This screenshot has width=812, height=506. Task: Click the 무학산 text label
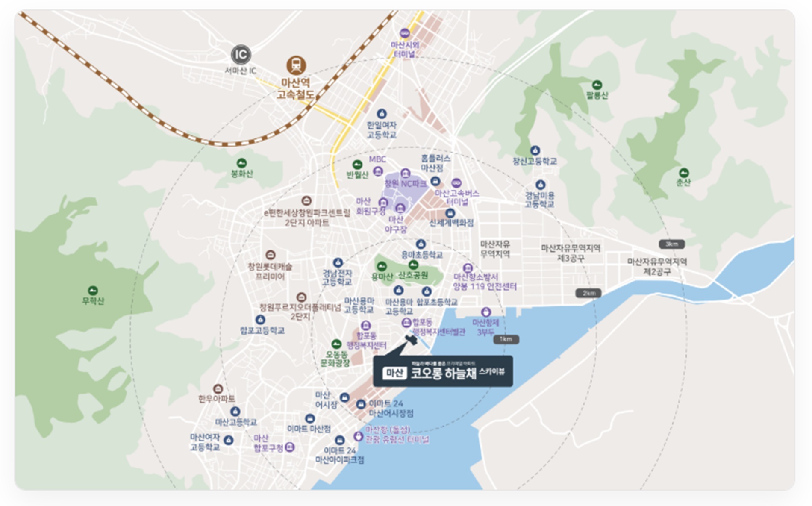pos(93,301)
